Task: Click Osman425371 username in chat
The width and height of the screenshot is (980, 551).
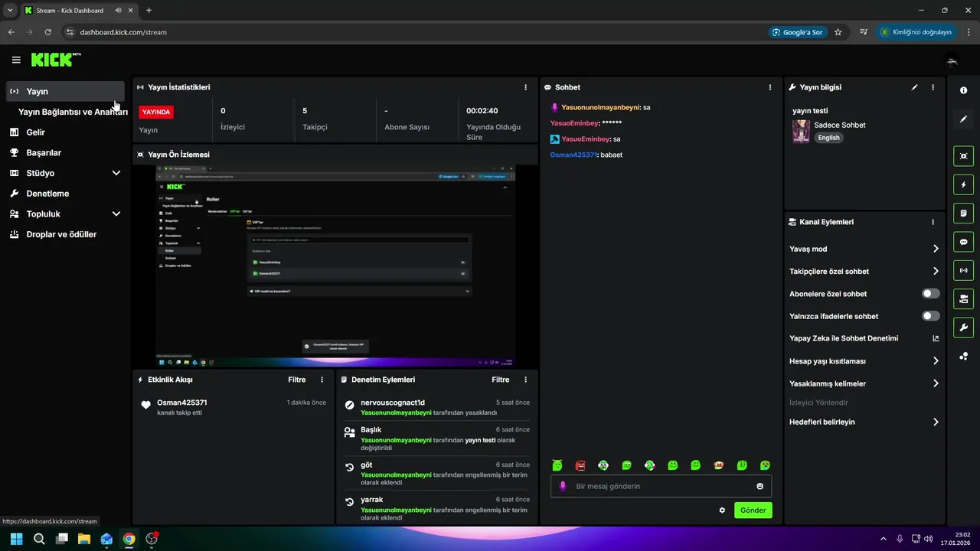Action: (573, 155)
